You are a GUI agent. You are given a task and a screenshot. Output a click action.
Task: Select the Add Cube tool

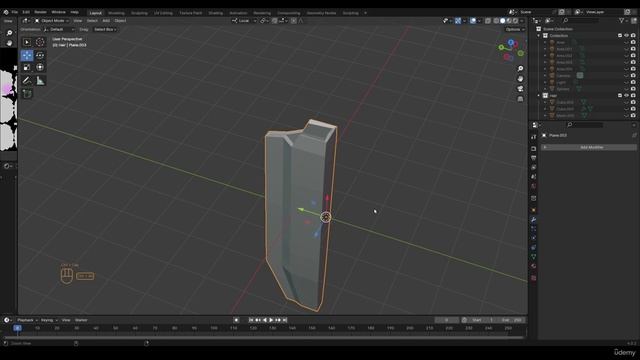point(27,94)
